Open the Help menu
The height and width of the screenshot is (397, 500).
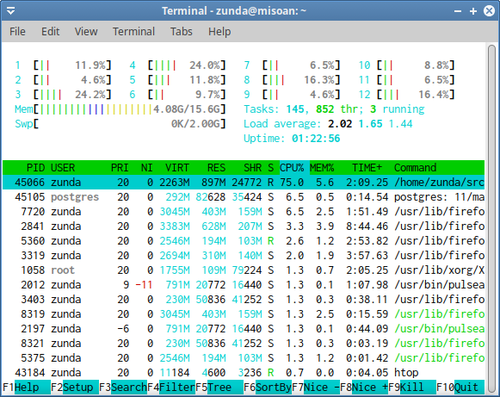[219, 32]
